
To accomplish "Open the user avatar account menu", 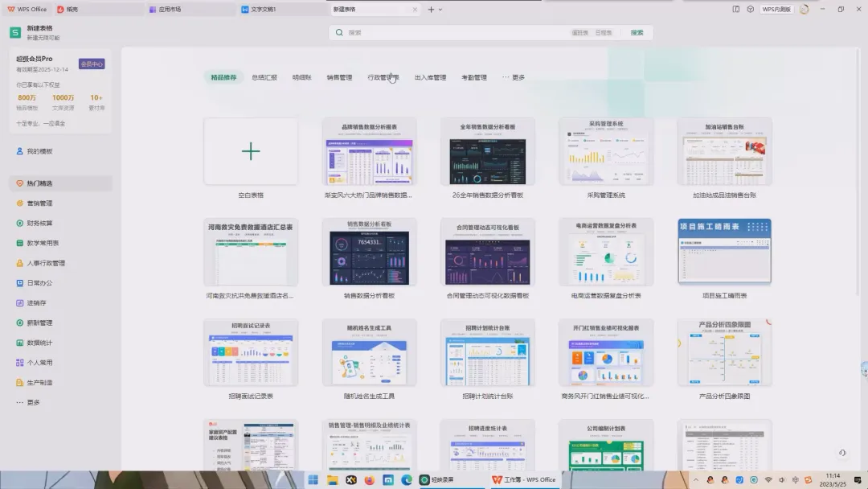I will (x=805, y=10).
